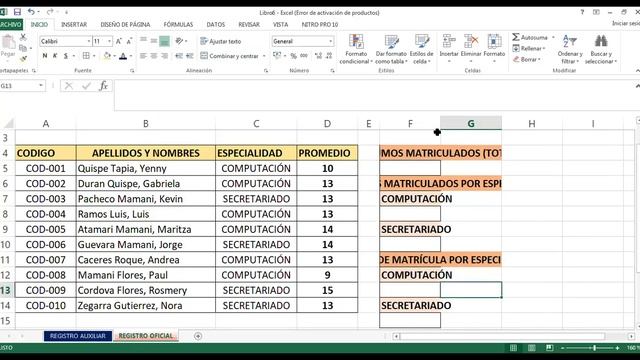The height and width of the screenshot is (360, 640).
Task: Open the REGISTRO AUXILIAR sheet
Action: tap(78, 336)
